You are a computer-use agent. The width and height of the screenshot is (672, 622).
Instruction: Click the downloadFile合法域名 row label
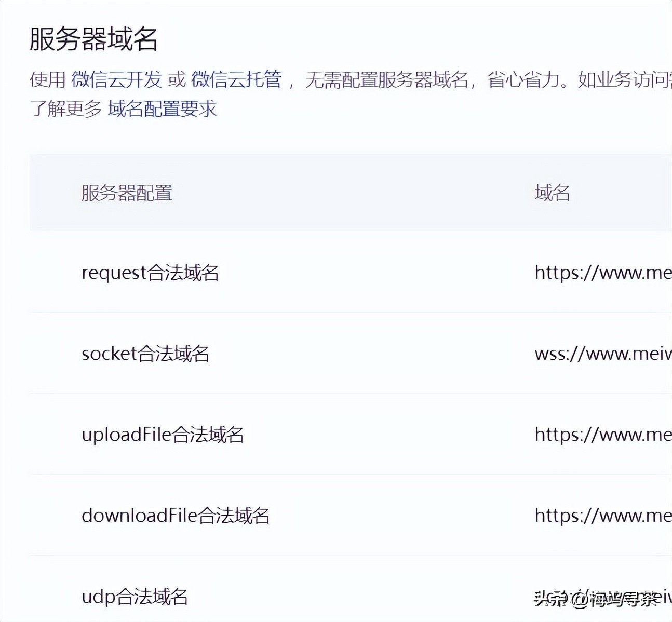point(176,516)
